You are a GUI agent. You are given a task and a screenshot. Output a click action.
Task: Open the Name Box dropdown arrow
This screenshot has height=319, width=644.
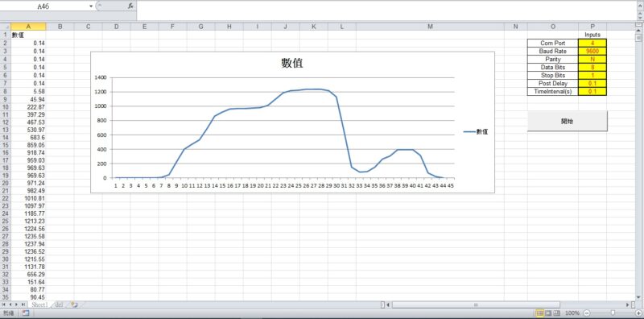click(x=91, y=6)
